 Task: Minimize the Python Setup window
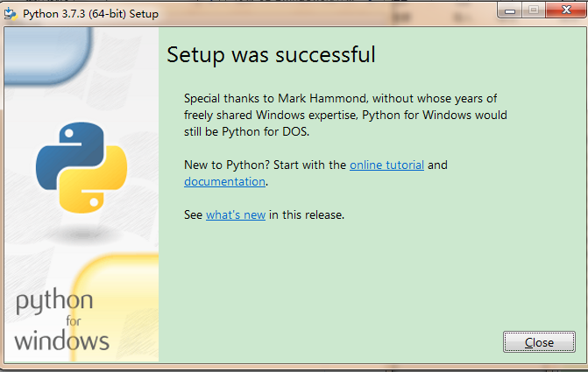pos(510,11)
